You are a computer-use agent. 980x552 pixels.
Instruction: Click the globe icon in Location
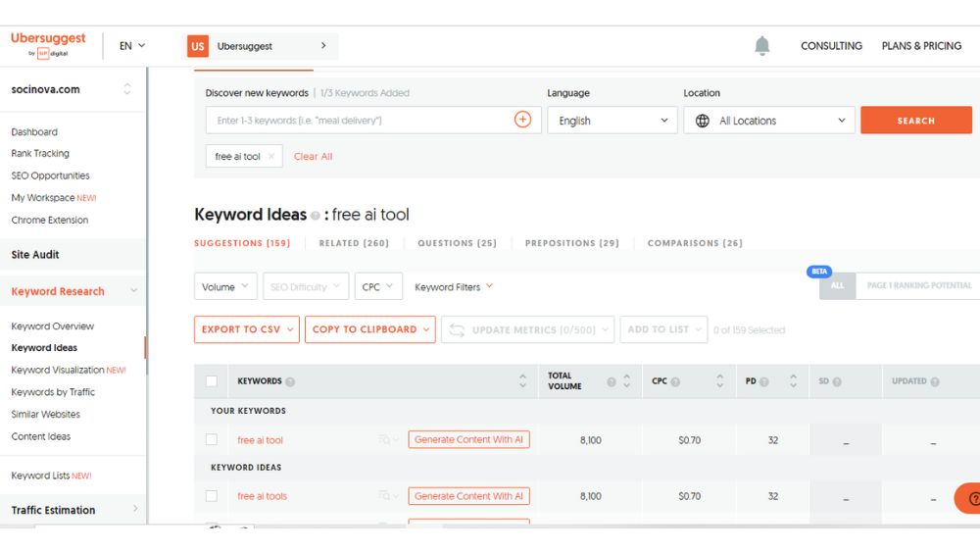coord(703,121)
